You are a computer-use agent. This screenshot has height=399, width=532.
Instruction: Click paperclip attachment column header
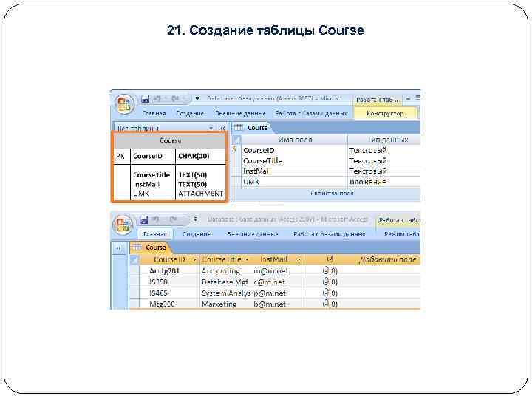pyautogui.click(x=329, y=260)
